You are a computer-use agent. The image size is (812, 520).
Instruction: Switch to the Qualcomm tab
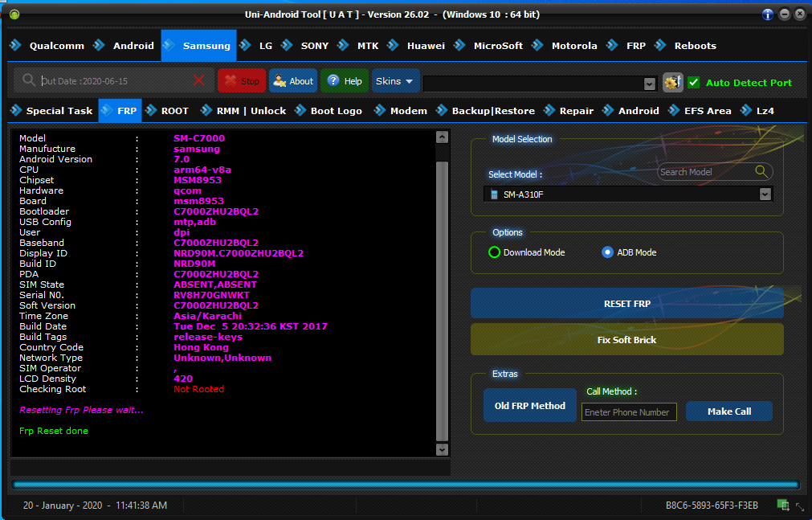pos(56,46)
